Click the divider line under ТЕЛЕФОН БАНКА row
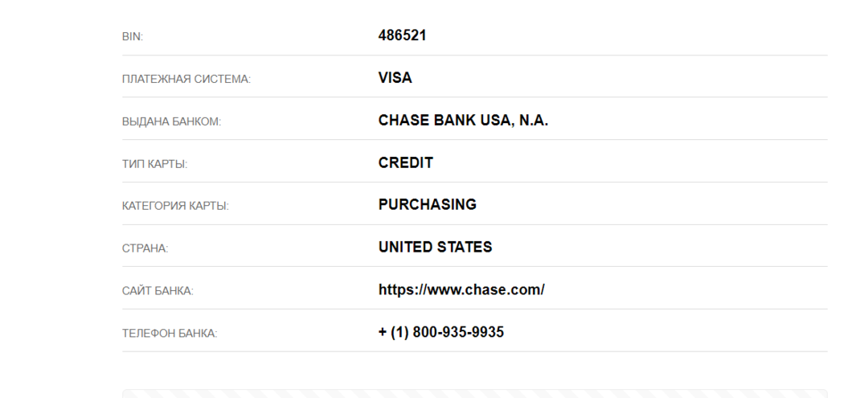This screenshot has height=398, width=868. point(474,351)
